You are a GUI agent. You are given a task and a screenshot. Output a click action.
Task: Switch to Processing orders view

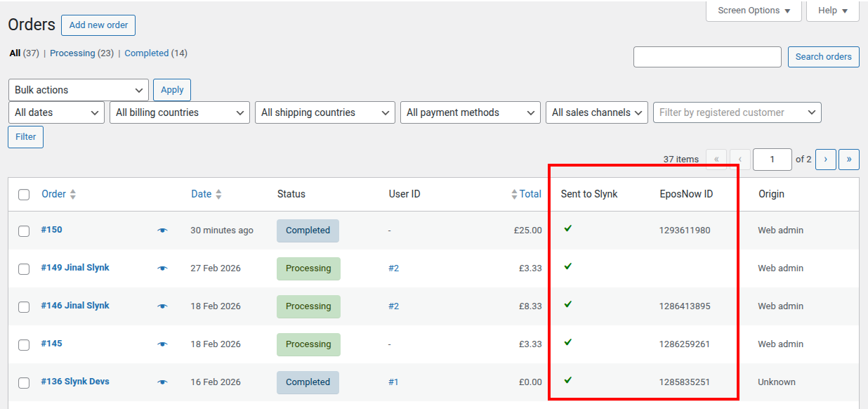pyautogui.click(x=72, y=53)
